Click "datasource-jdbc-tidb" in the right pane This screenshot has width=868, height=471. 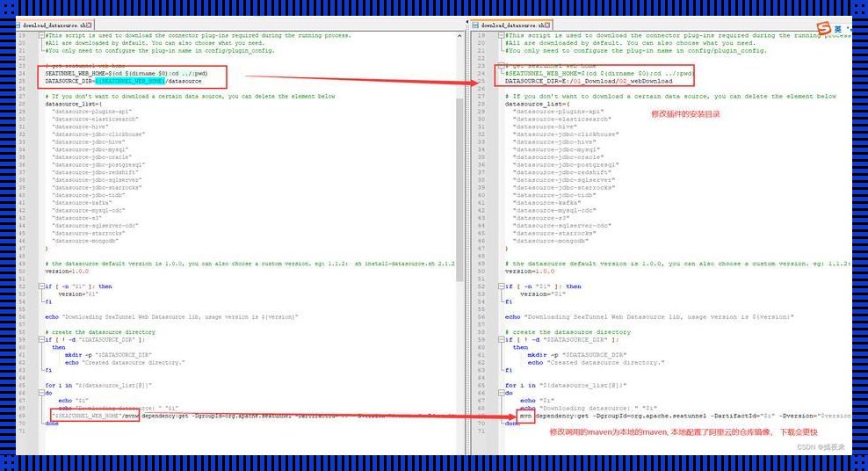(x=554, y=195)
